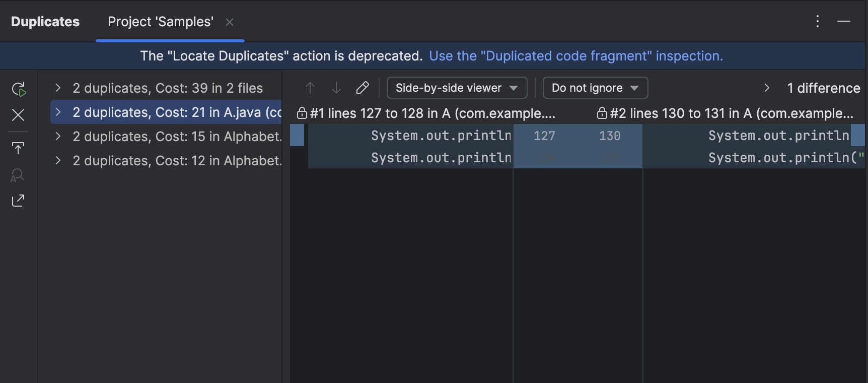Image resolution: width=868 pixels, height=383 pixels.
Task: Close the Duplicates results with X icon
Action: pos(18,115)
